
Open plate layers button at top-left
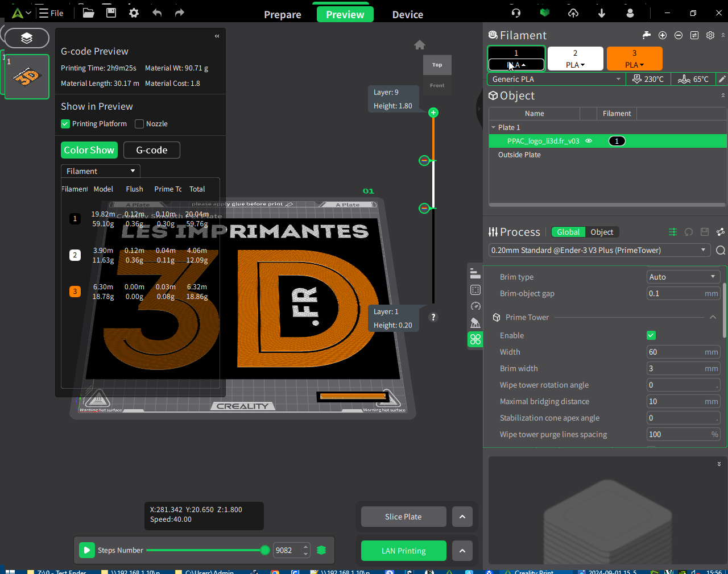(x=27, y=38)
